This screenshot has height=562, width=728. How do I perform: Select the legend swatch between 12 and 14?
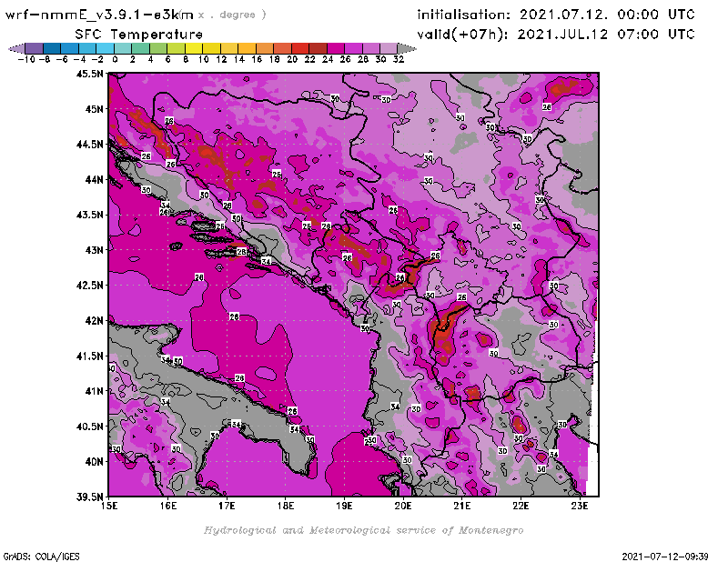coord(229,48)
